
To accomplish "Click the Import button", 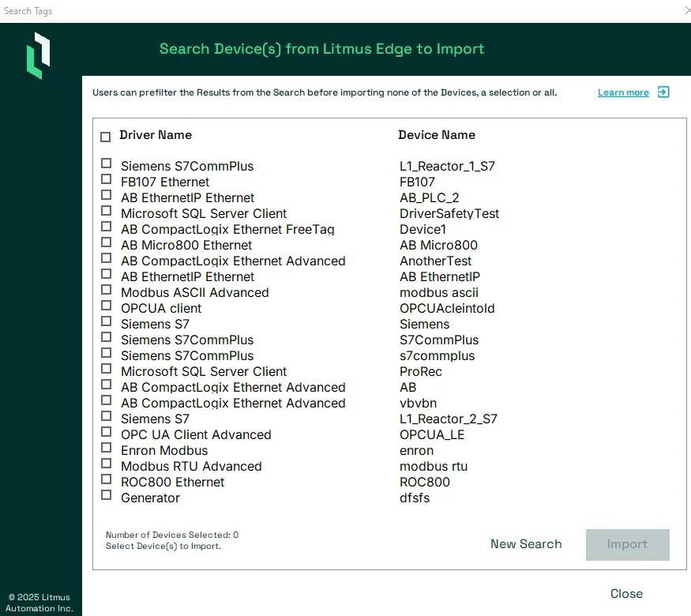I will (x=628, y=545).
